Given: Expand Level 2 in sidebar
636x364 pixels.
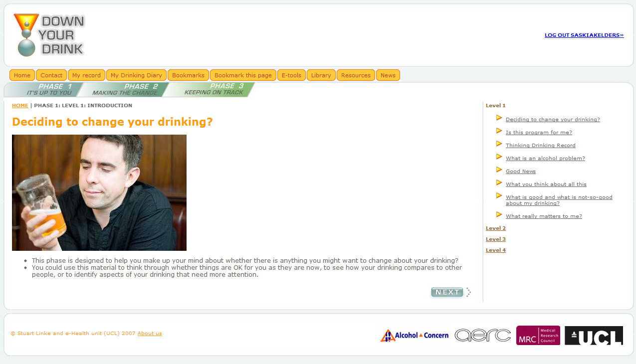Looking at the screenshot, I should (495, 228).
